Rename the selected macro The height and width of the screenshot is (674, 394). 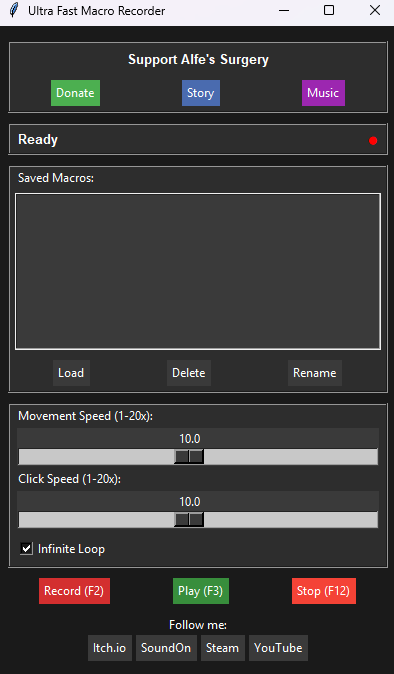[315, 373]
